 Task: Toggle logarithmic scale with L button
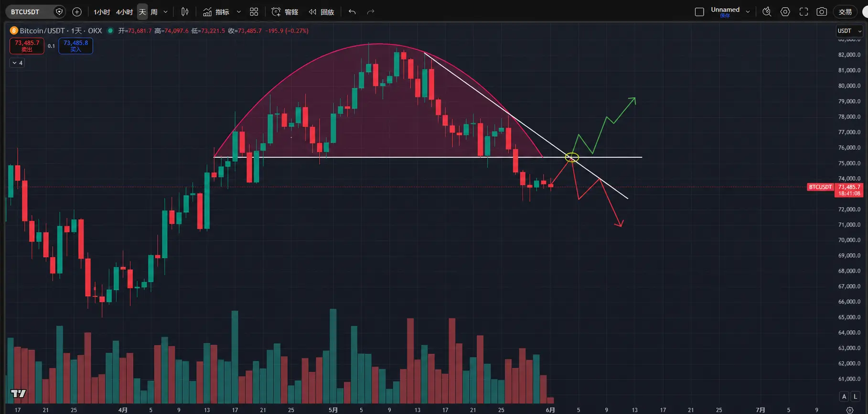pos(855,396)
